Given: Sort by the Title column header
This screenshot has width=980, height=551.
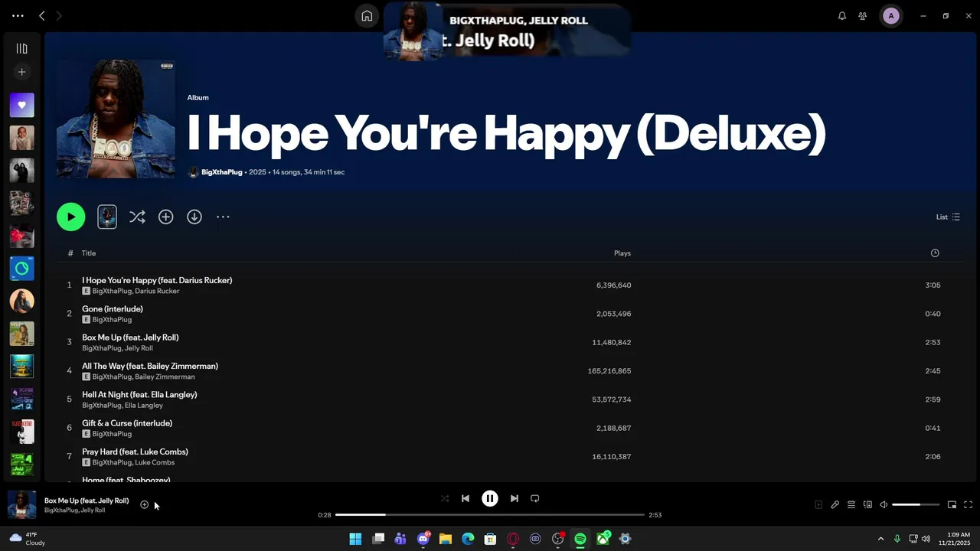Looking at the screenshot, I should [89, 253].
